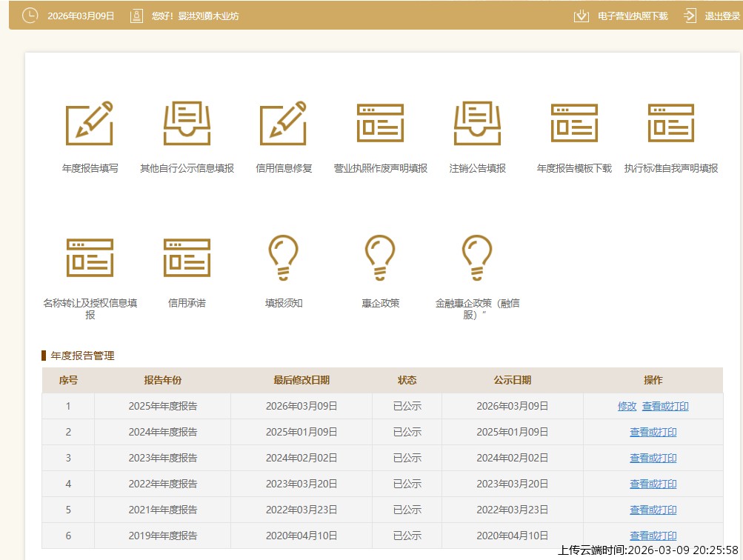
Task: Click the 其他自行公示信息填报 icon
Action: click(x=187, y=124)
